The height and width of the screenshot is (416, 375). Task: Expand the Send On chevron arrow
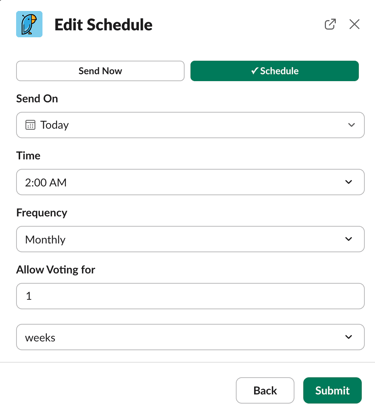tap(351, 125)
